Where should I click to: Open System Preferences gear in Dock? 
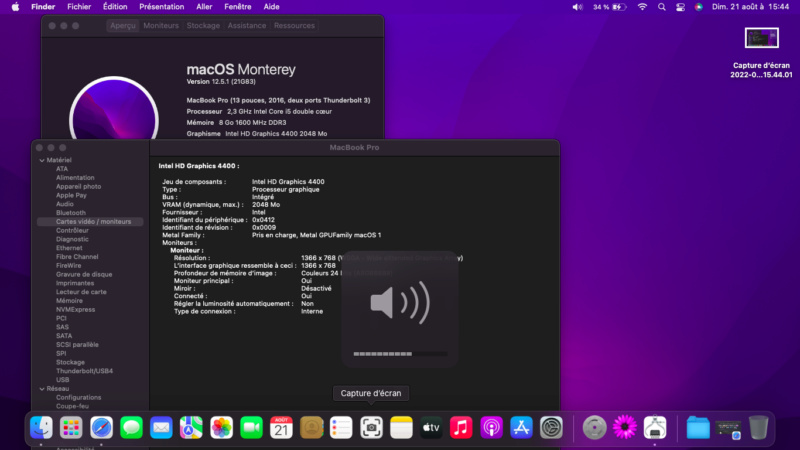(x=552, y=428)
